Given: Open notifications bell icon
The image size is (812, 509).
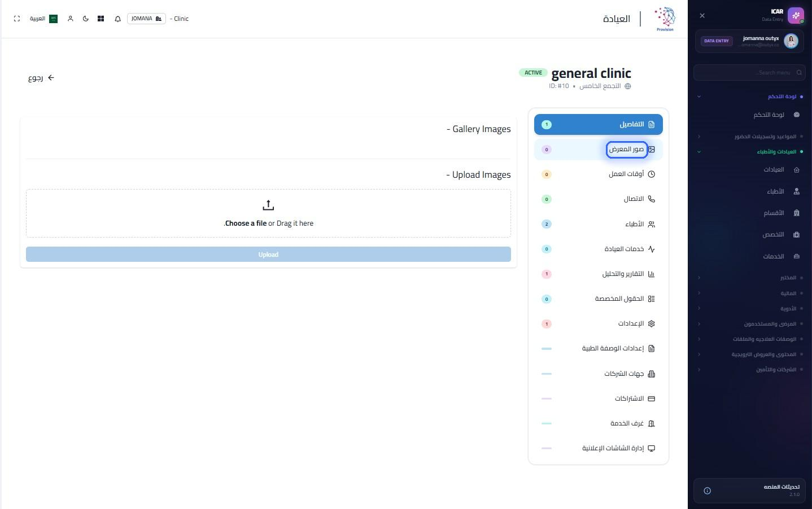Looking at the screenshot, I should pos(117,19).
